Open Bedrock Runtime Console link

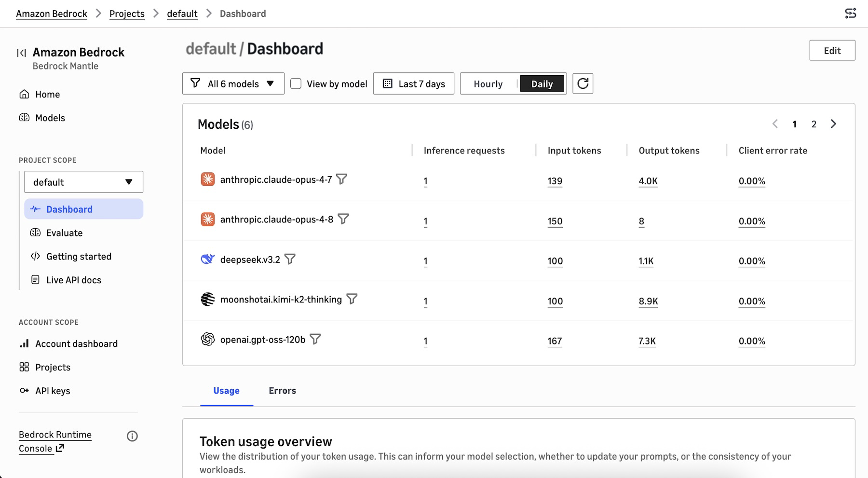(55, 441)
